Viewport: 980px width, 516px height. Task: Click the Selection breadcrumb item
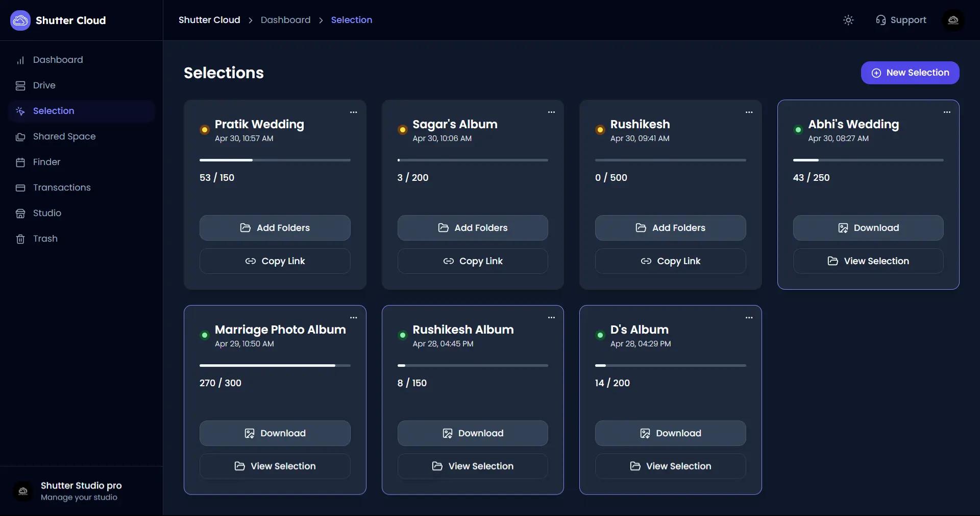pyautogui.click(x=352, y=20)
